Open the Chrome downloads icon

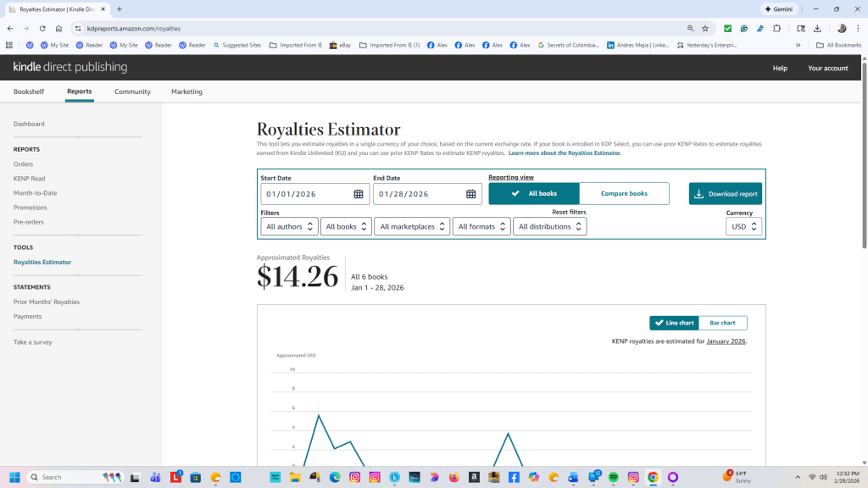(x=816, y=28)
